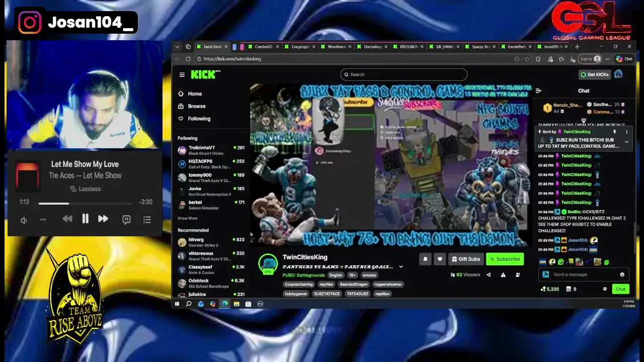
Task: Open HQZAOFPS followed channel
Action: point(211,164)
